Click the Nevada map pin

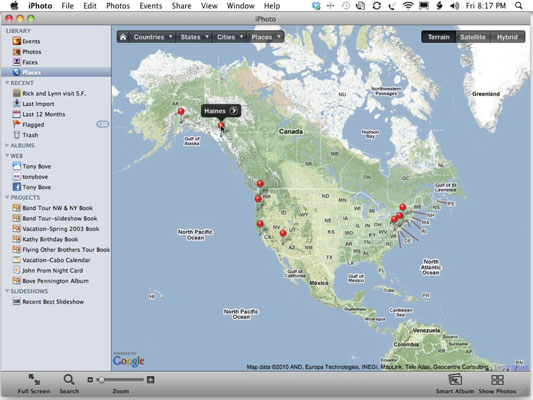[283, 233]
